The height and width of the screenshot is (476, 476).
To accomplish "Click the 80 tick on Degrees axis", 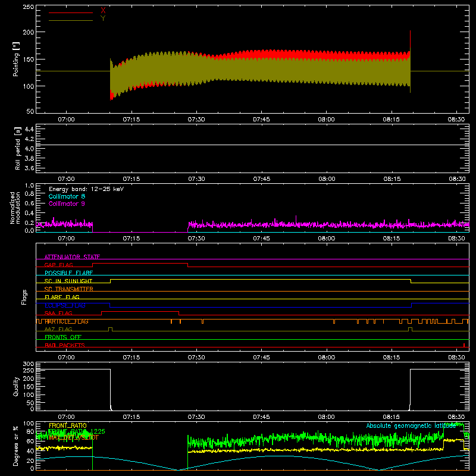I will pyautogui.click(x=30, y=431).
